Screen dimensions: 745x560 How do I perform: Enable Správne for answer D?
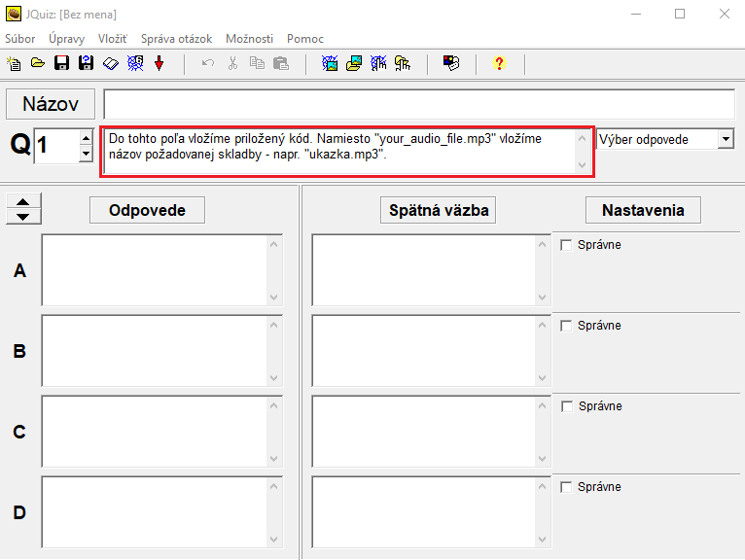pyautogui.click(x=566, y=487)
